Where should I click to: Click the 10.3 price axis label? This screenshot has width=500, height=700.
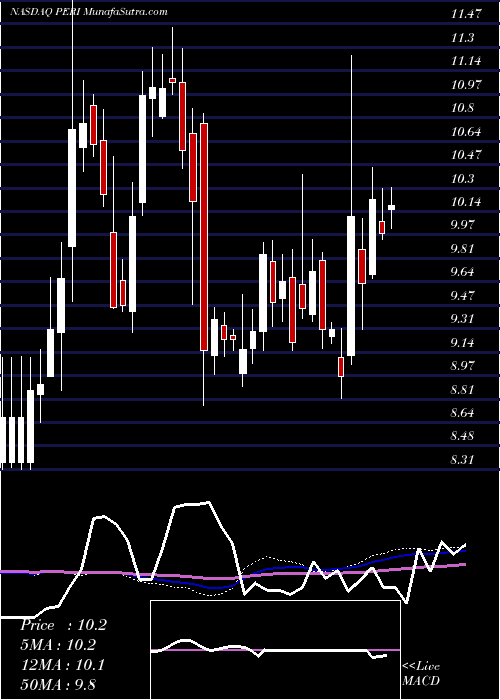tap(463, 178)
